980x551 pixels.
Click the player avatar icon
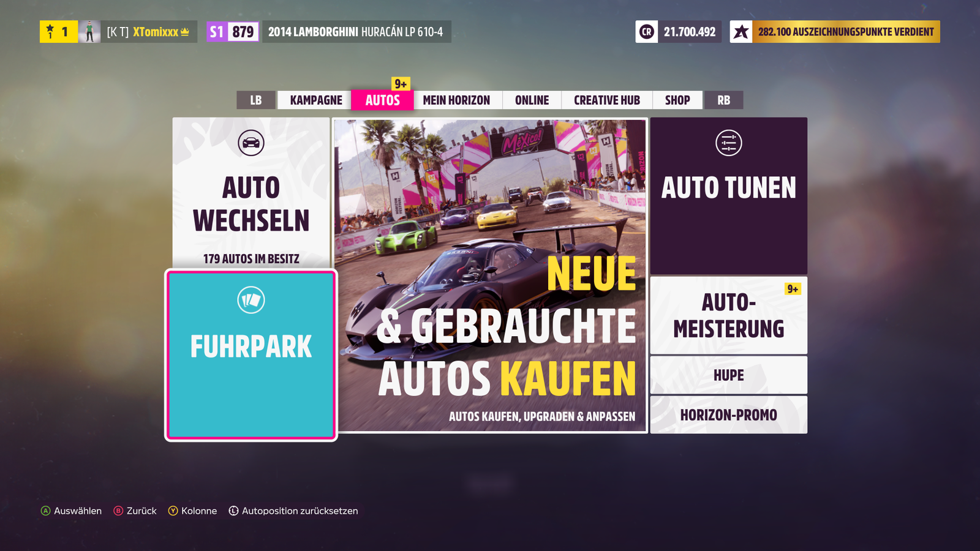tap(89, 32)
